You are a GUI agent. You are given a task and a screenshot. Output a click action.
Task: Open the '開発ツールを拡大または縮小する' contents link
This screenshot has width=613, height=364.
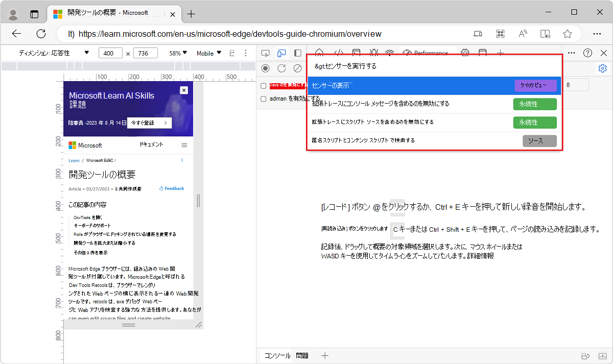point(104,243)
